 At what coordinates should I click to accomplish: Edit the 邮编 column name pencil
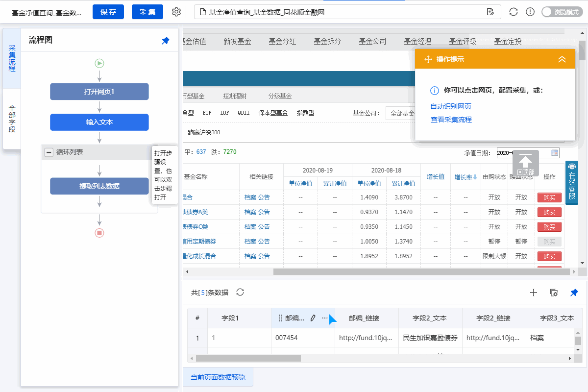(x=313, y=318)
